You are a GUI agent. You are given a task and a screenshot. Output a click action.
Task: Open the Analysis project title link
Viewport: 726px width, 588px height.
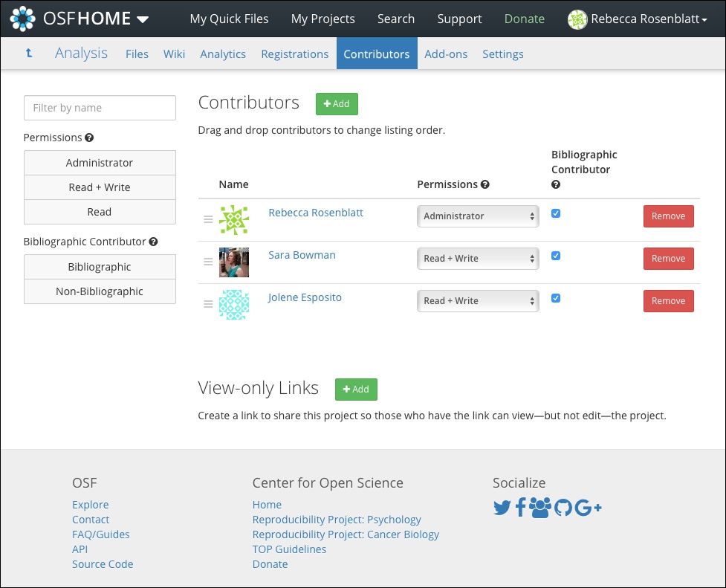click(82, 54)
